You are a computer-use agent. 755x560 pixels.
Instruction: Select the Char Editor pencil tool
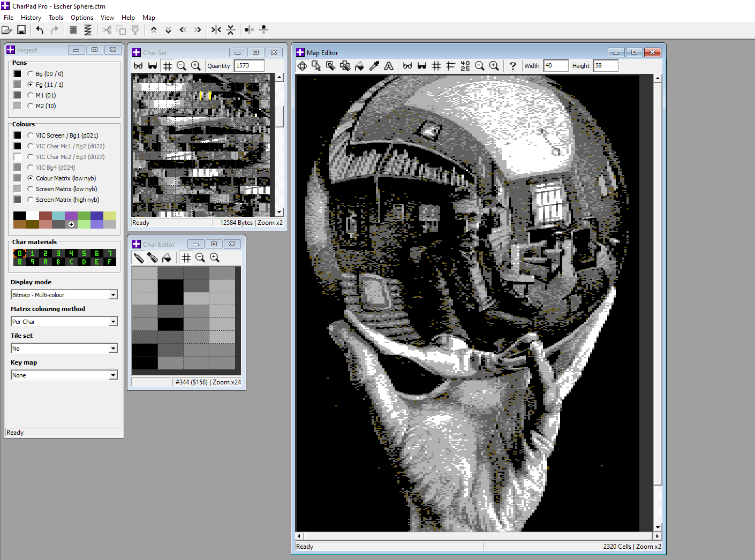(139, 258)
